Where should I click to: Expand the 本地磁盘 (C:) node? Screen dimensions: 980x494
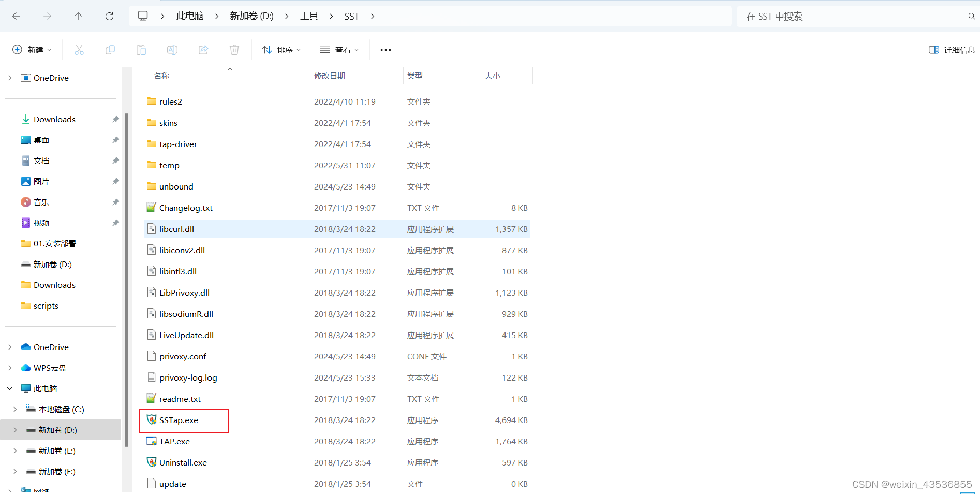pyautogui.click(x=15, y=409)
